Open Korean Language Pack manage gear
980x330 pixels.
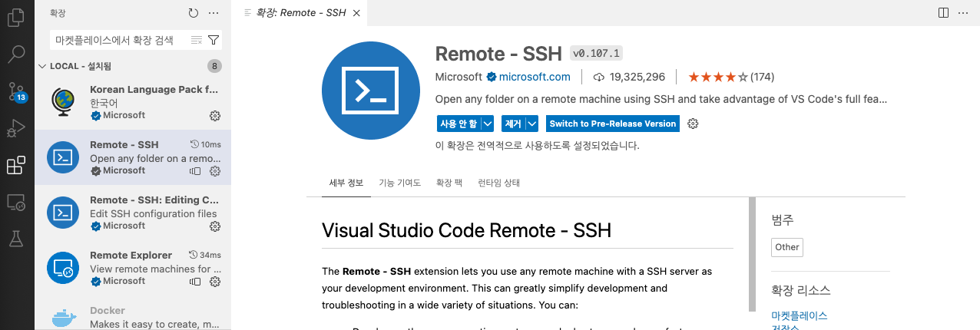[215, 116]
